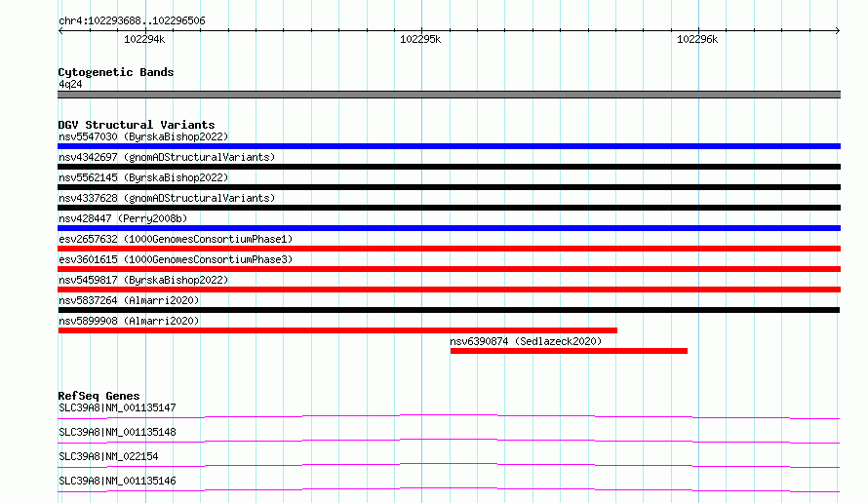Click the blue nsv428447 variant bar
This screenshot has height=503, width=868.
[x=449, y=228]
